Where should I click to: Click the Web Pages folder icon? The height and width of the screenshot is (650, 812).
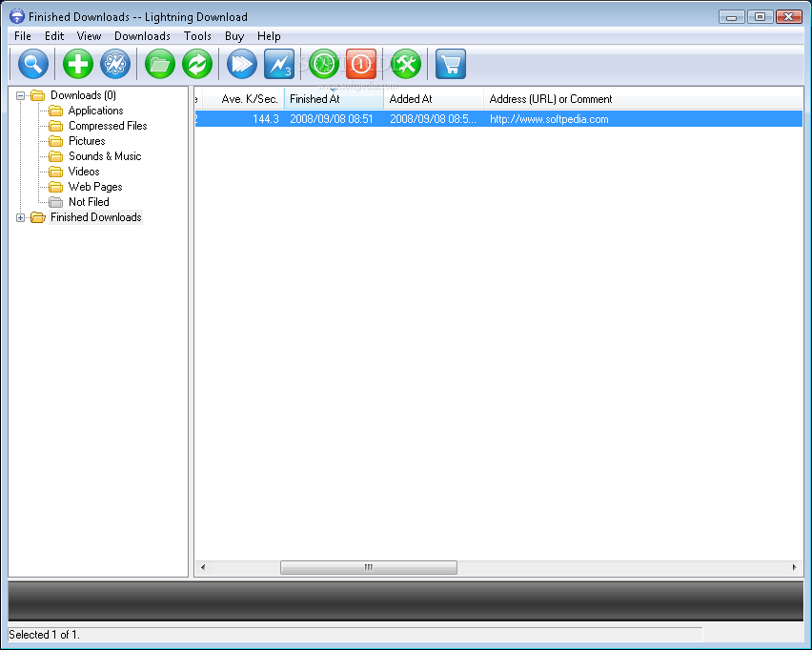pyautogui.click(x=55, y=187)
